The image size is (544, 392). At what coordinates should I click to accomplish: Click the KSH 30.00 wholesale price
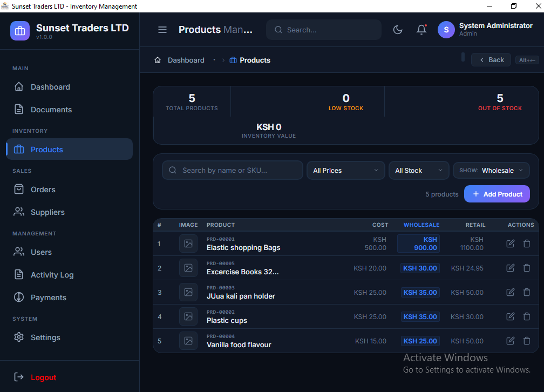(x=420, y=268)
